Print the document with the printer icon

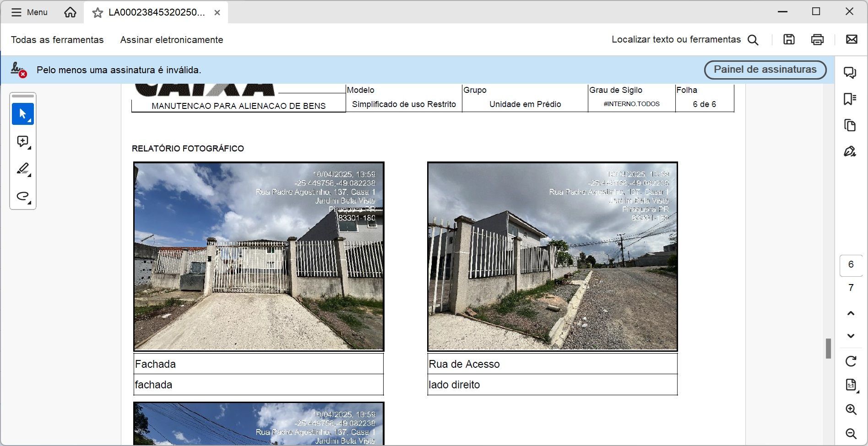(817, 39)
